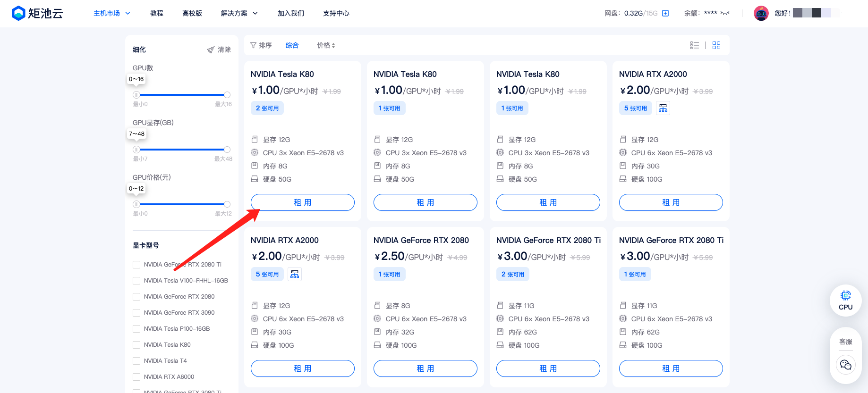This screenshot has height=393, width=868.
Task: Rent the first Tesla K80 via 租用
Action: click(x=303, y=202)
